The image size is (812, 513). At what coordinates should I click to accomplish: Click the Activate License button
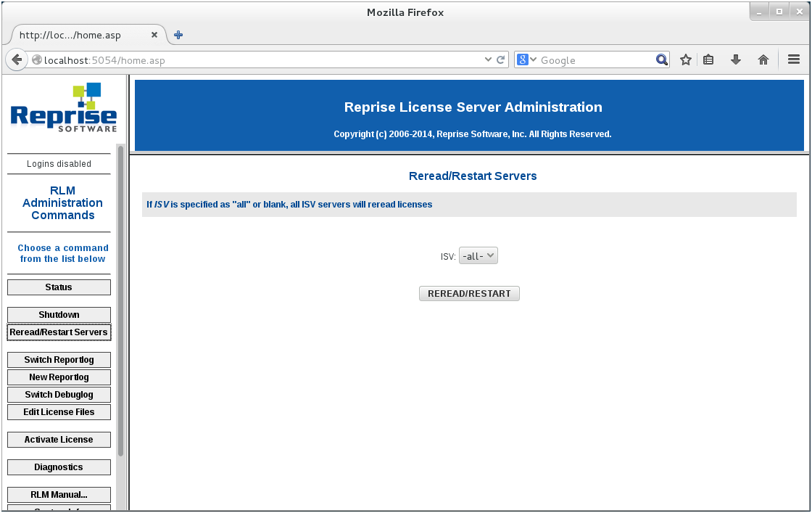click(x=59, y=440)
